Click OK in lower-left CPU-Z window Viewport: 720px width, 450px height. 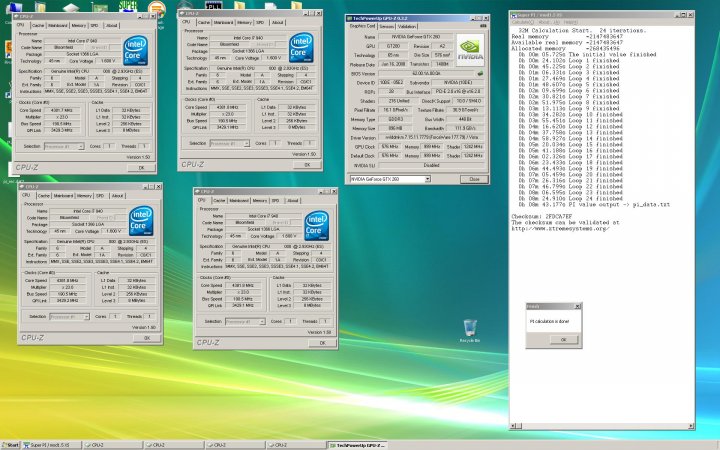coord(147,338)
